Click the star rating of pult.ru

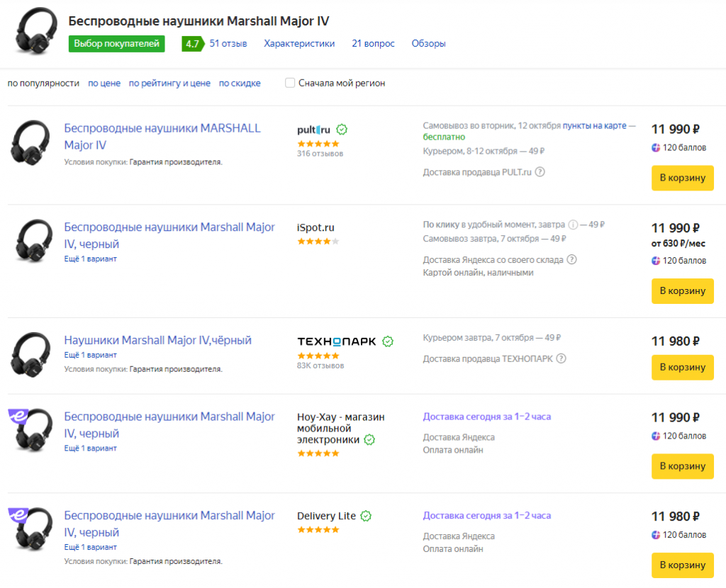[x=318, y=144]
